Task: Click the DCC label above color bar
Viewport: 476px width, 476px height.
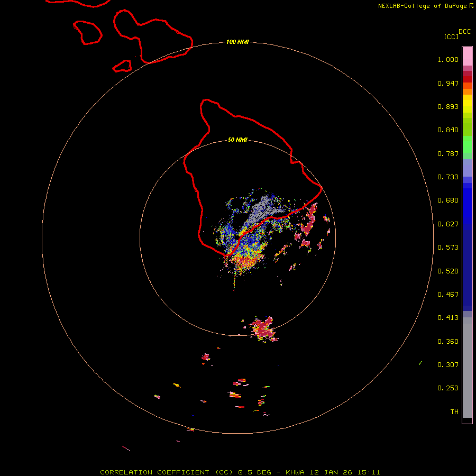Action: pos(464,32)
